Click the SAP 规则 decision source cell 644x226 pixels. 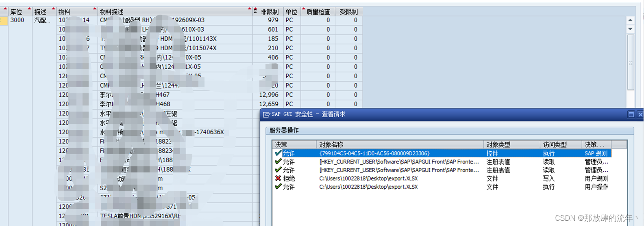[x=596, y=153]
